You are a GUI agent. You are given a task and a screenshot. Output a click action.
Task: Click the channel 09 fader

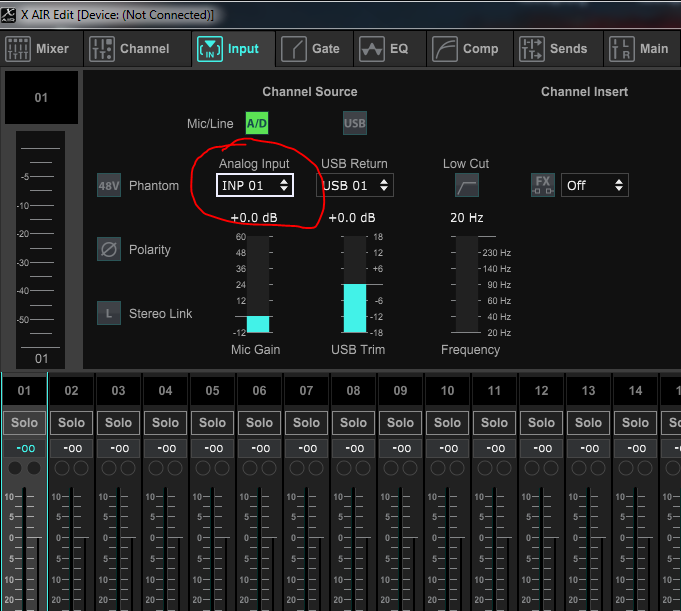pyautogui.click(x=400, y=547)
